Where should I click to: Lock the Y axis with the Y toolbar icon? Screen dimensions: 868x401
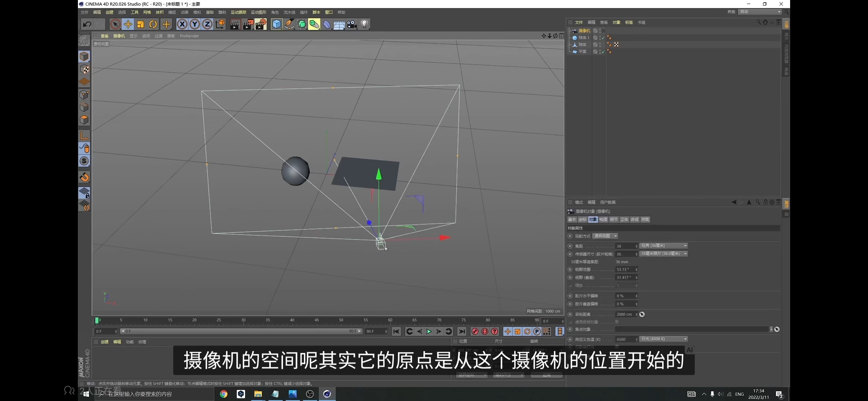pyautogui.click(x=195, y=24)
